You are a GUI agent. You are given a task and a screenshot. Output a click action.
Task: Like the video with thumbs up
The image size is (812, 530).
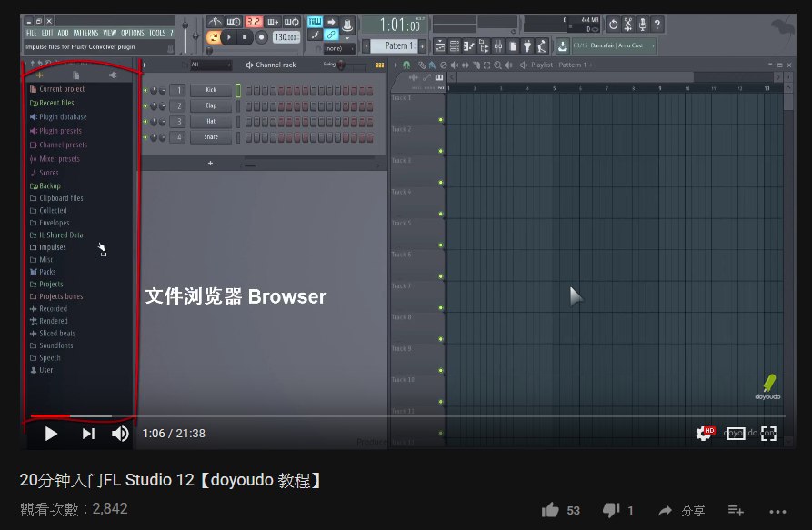[x=550, y=510]
